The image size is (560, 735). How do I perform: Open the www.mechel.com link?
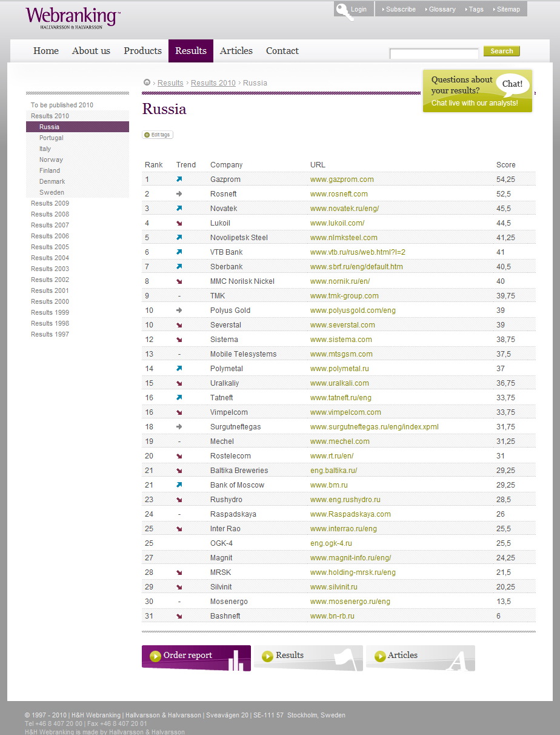(340, 441)
